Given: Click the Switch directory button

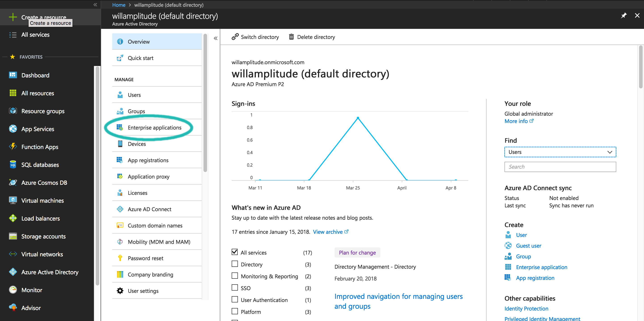Looking at the screenshot, I should (254, 37).
